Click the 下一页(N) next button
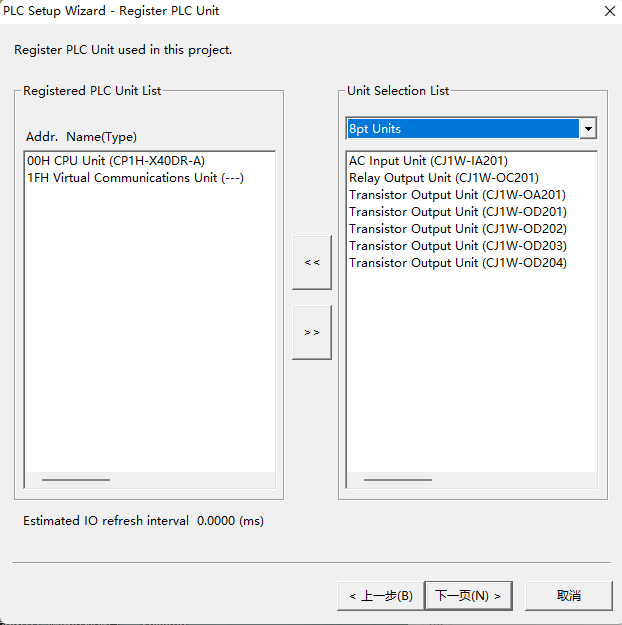This screenshot has width=622, height=625. click(468, 596)
